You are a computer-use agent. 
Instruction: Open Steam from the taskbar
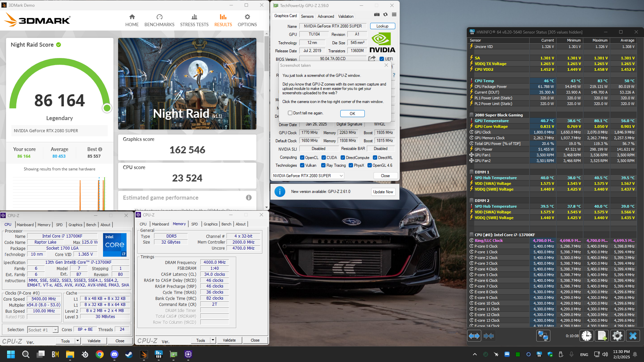(129, 354)
